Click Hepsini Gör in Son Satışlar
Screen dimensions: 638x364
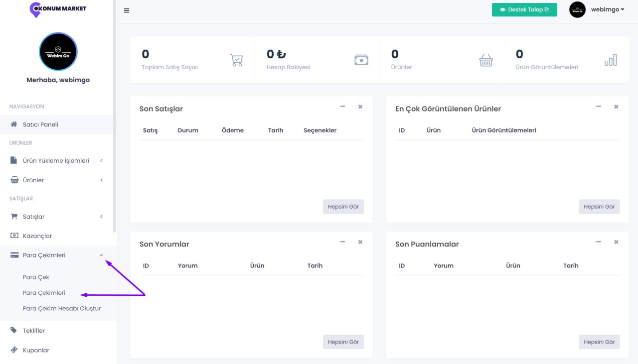[x=343, y=207]
